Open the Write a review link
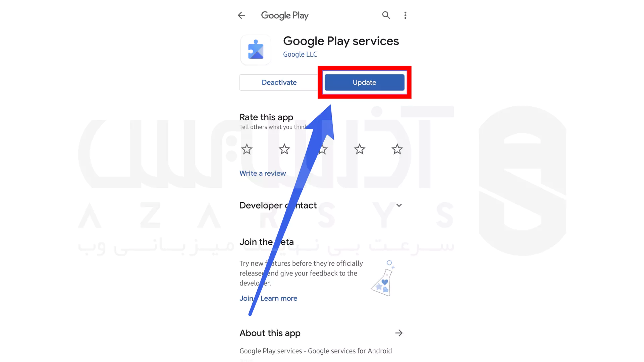The width and height of the screenshot is (644, 362). coord(263,173)
